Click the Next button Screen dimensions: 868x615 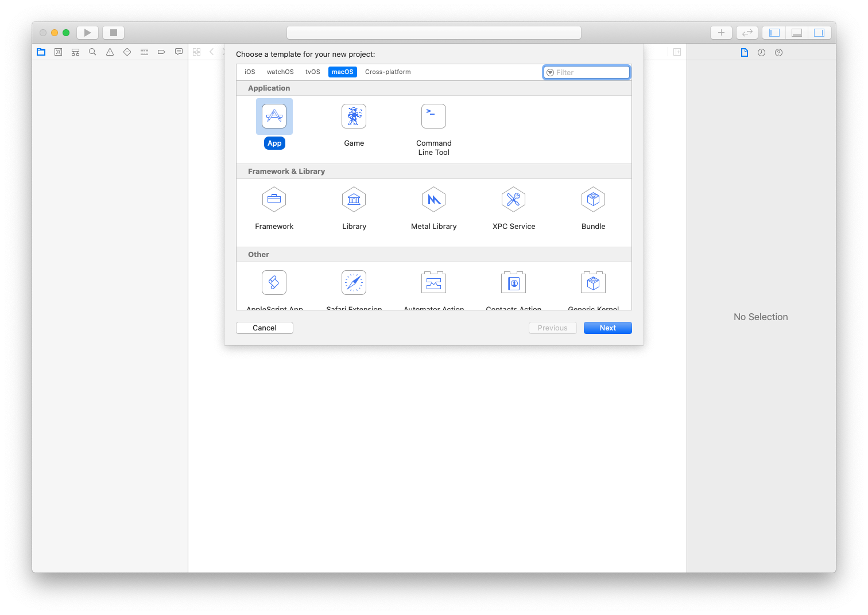click(608, 328)
